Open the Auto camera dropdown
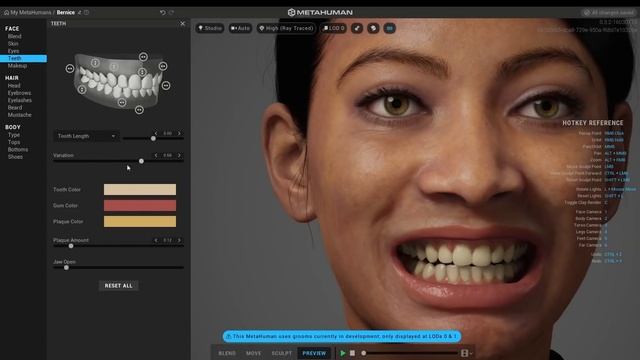Viewport: 640px width, 360px height. pyautogui.click(x=240, y=28)
